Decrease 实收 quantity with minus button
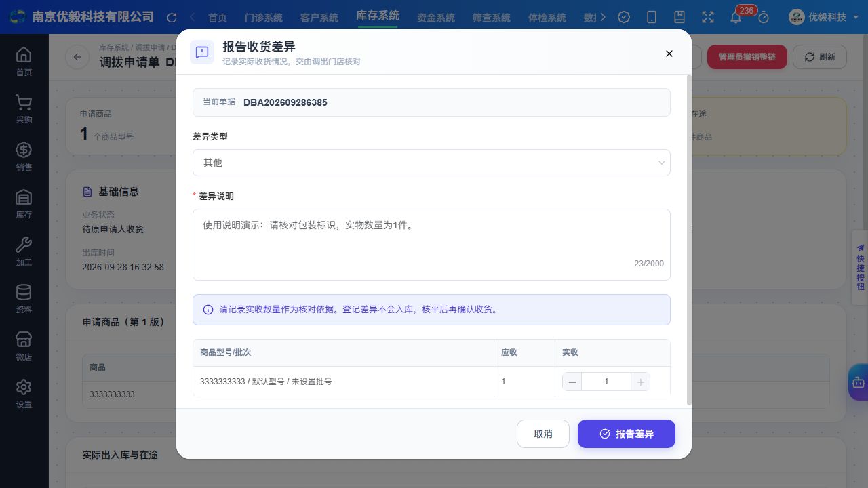This screenshot has height=488, width=868. point(572,382)
